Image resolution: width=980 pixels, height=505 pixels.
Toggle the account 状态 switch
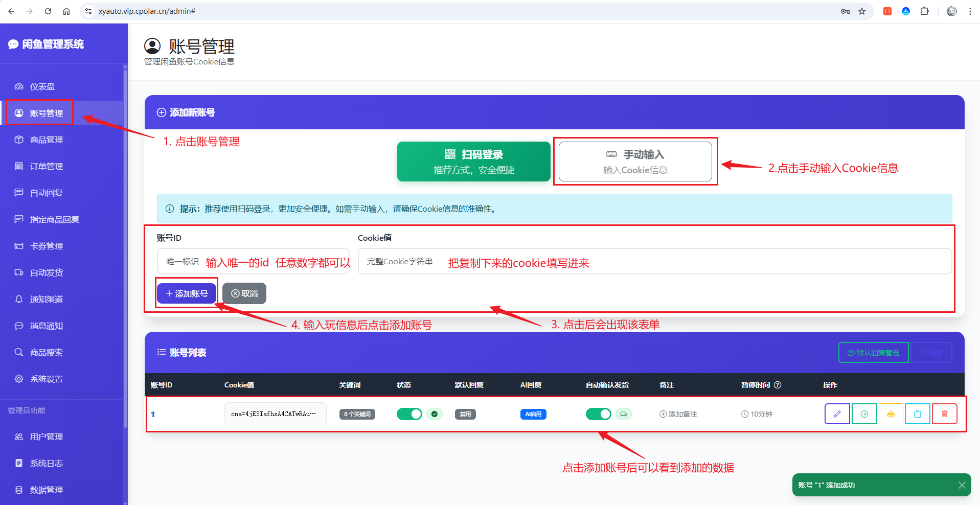click(x=409, y=414)
